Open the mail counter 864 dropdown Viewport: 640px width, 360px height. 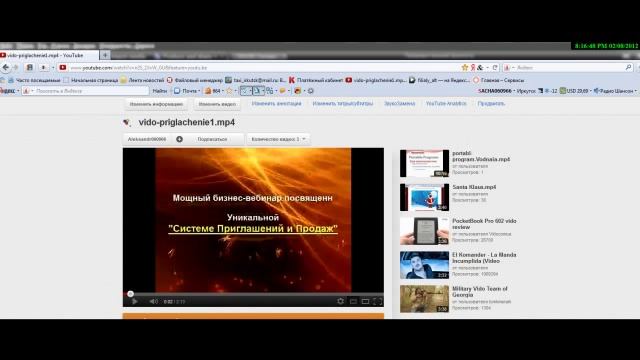[213, 91]
